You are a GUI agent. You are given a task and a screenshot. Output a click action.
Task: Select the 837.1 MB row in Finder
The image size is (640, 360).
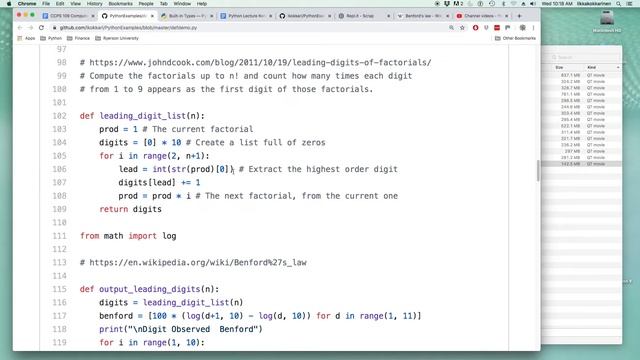click(x=581, y=75)
